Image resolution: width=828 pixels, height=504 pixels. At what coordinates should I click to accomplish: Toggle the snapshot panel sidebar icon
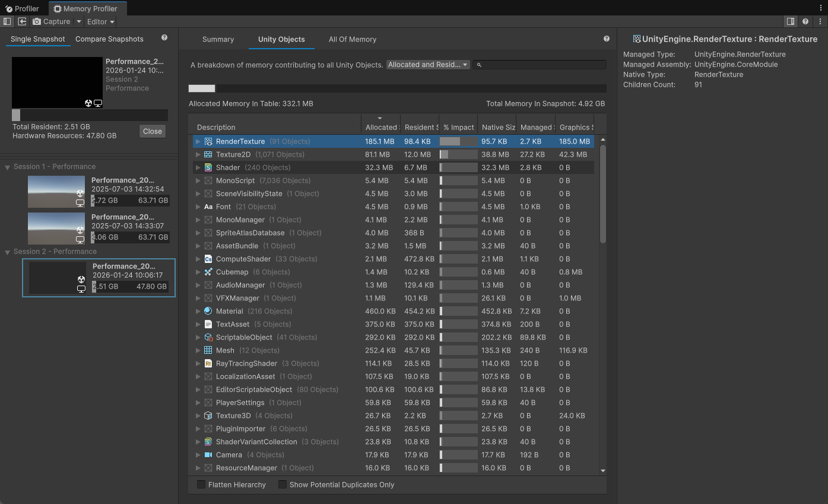tap(7, 21)
